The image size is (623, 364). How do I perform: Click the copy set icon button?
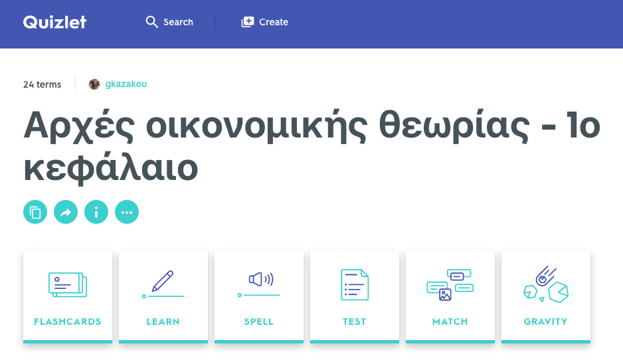coord(35,212)
